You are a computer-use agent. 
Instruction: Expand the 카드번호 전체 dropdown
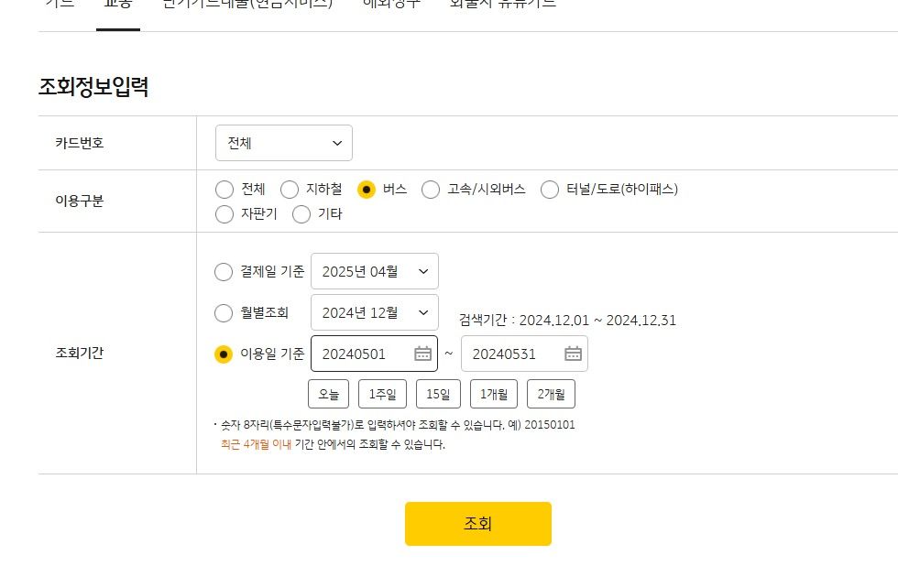click(284, 143)
